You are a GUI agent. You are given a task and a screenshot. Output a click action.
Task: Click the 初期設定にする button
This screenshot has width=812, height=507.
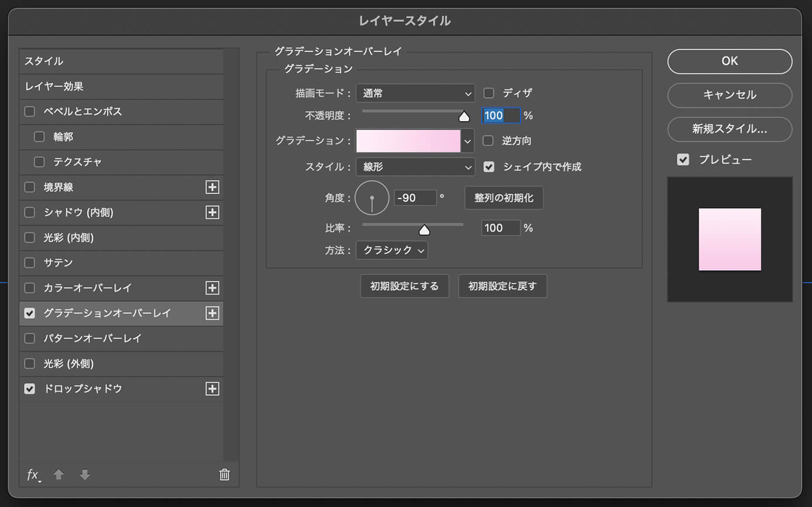click(404, 287)
